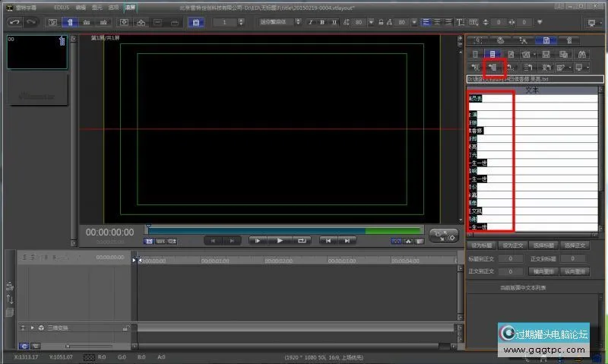
Task: Click the binoculars find icon in right panel
Action: [583, 55]
